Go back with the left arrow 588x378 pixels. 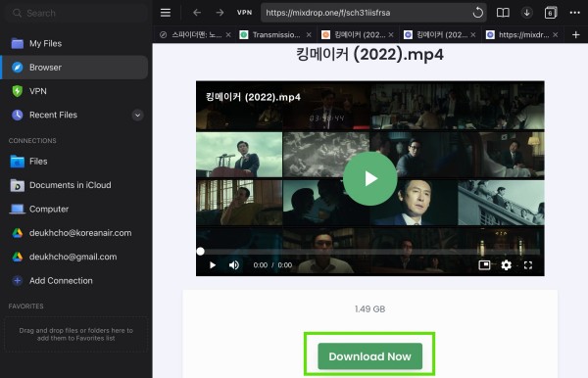click(x=197, y=13)
